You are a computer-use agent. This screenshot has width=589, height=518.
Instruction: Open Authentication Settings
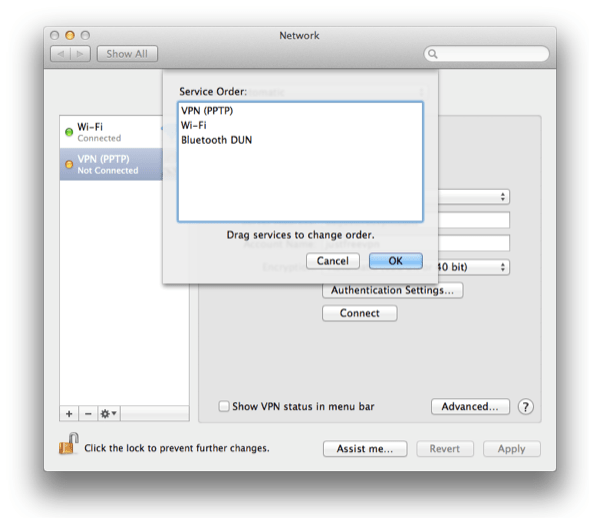(392, 290)
